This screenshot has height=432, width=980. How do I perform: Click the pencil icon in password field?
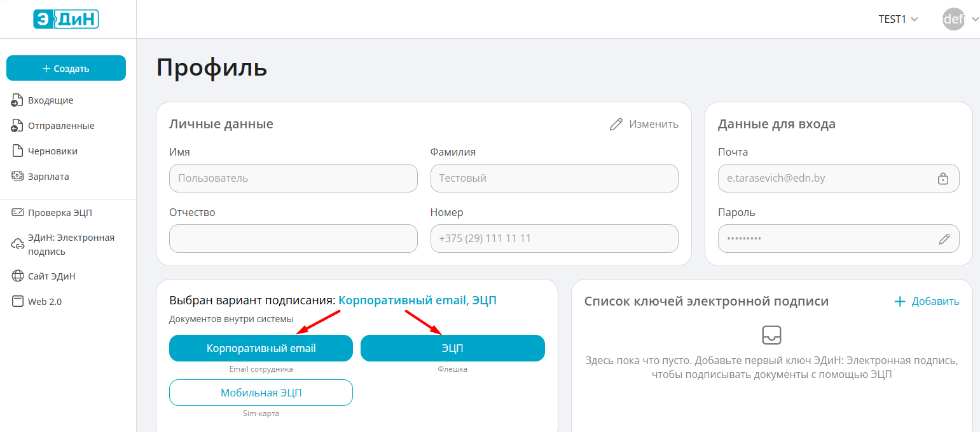[944, 239]
